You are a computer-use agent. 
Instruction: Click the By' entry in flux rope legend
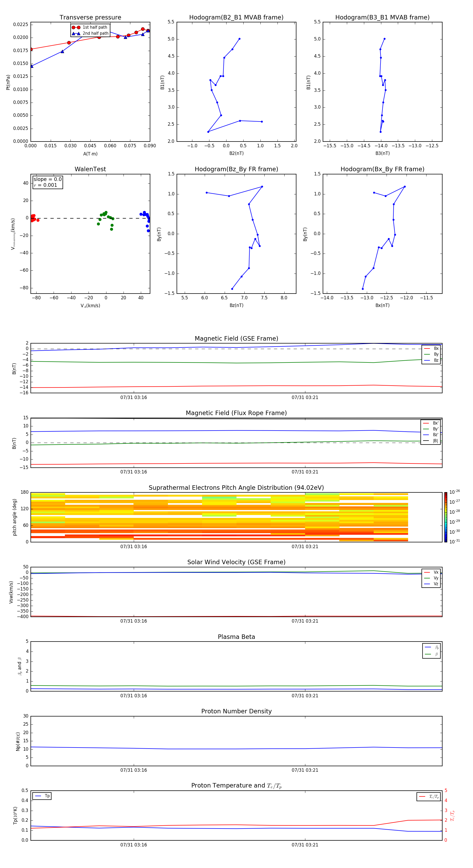click(x=431, y=429)
